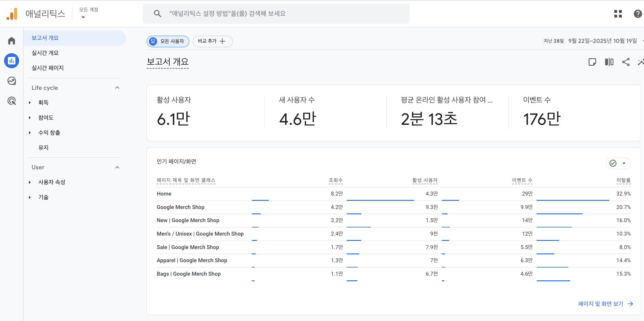The image size is (644, 321).
Task: Click the 지난 28일 date label
Action: pos(554,41)
